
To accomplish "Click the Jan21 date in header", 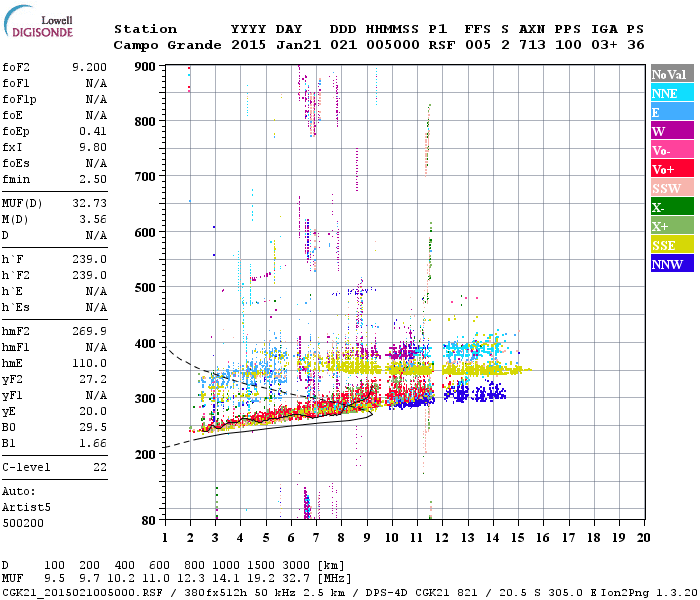I will tap(299, 45).
